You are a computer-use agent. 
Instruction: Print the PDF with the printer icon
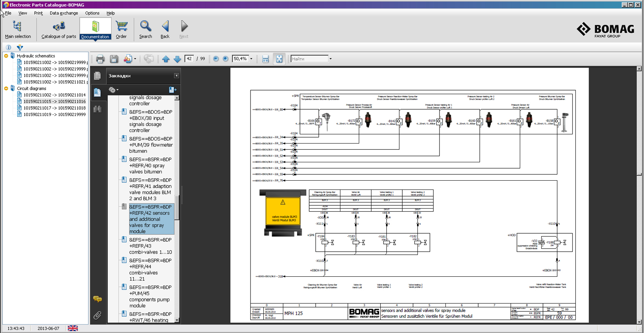tap(100, 59)
